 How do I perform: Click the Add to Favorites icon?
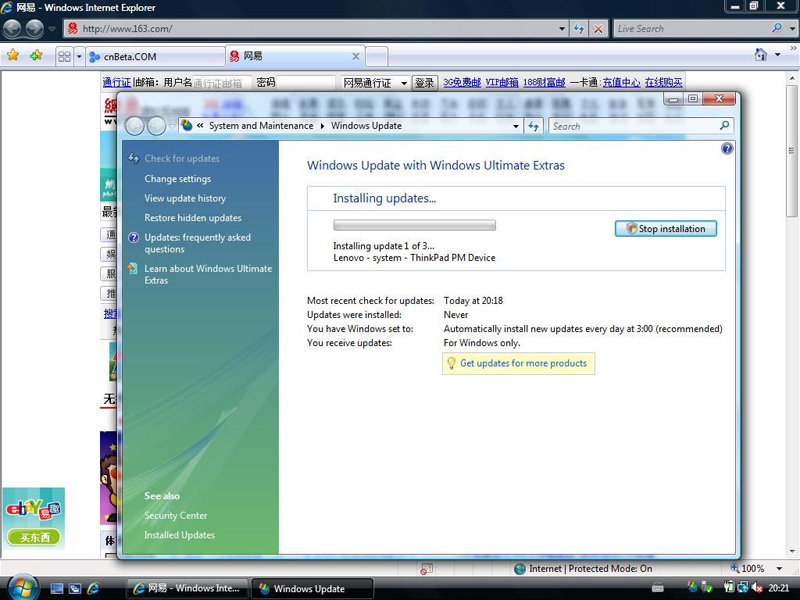tap(36, 55)
